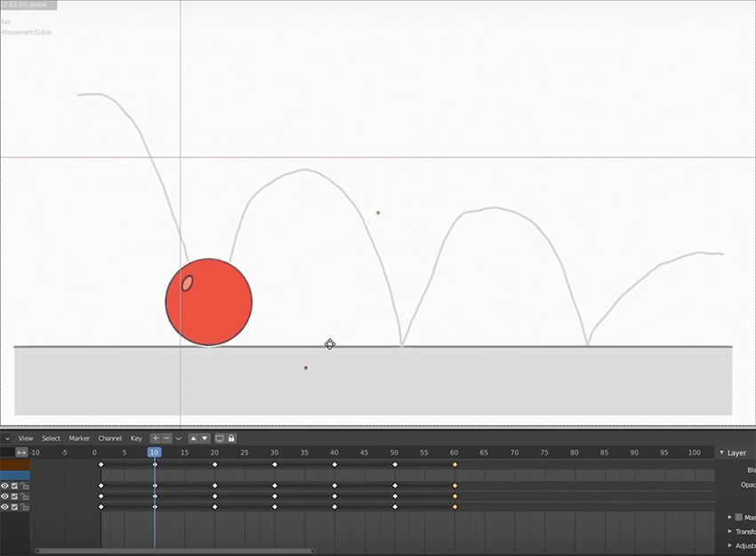
Task: Collapse the Layer panel
Action: pos(722,452)
